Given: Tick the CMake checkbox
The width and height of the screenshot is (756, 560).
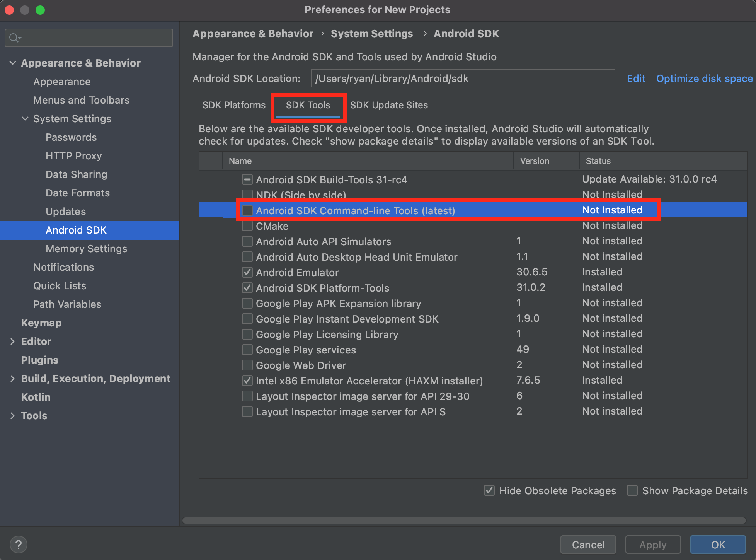Looking at the screenshot, I should (247, 226).
